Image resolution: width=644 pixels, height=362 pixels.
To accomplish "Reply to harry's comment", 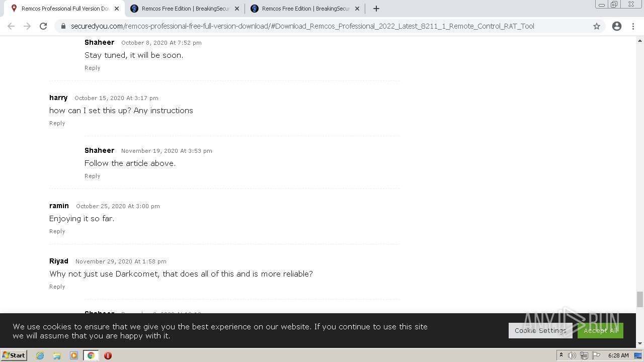I will (x=57, y=123).
